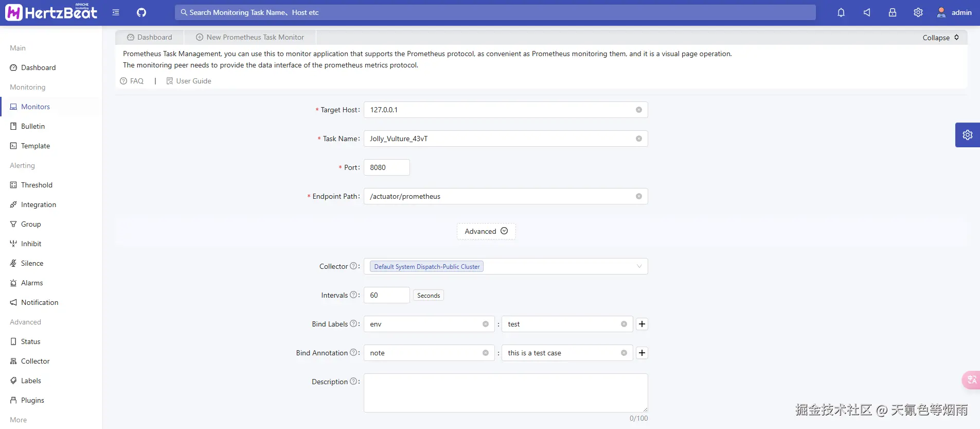Open the lock screen icon
980x429 pixels.
point(893,12)
